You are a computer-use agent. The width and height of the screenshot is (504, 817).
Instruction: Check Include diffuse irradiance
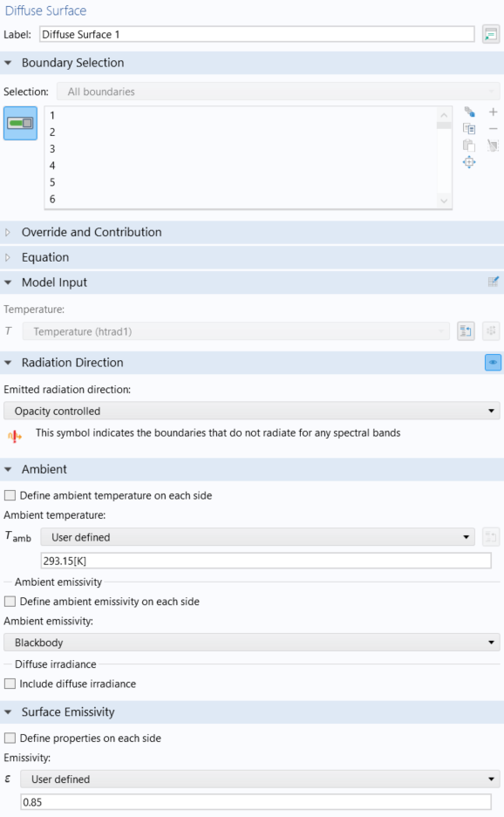[x=10, y=684]
